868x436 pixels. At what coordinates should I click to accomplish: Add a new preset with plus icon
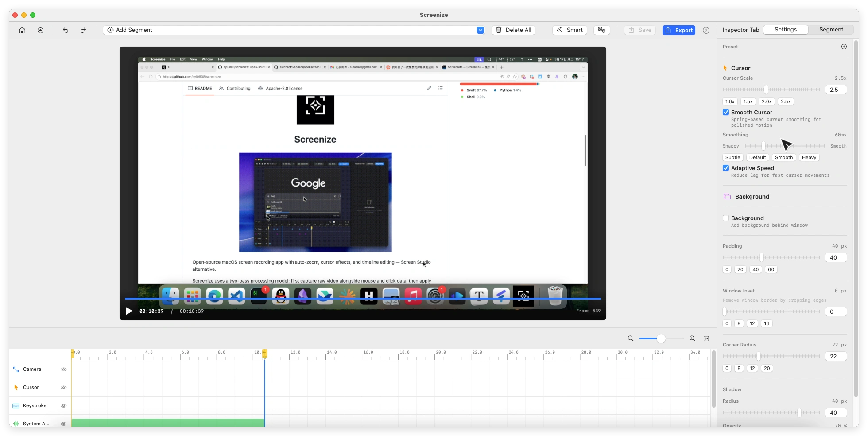[844, 47]
